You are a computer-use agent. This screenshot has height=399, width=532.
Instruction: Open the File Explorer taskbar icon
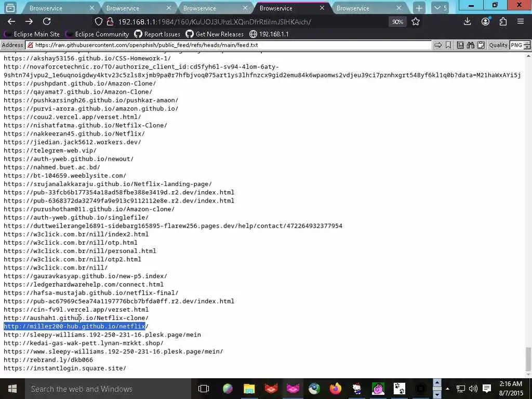[249, 389]
